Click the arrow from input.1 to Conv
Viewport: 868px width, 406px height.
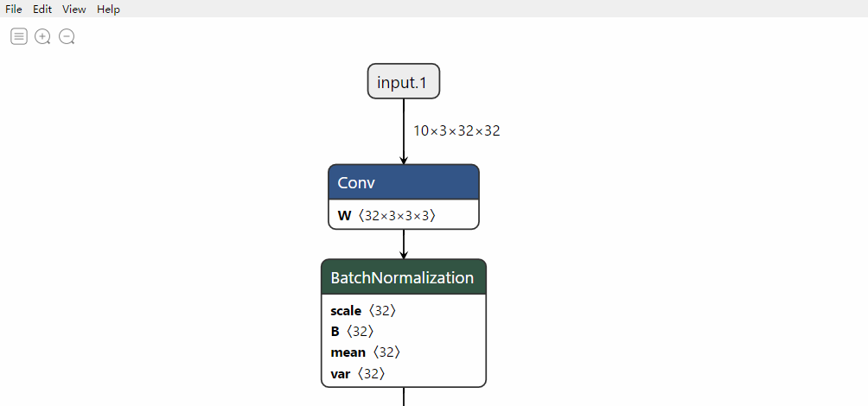(404, 131)
